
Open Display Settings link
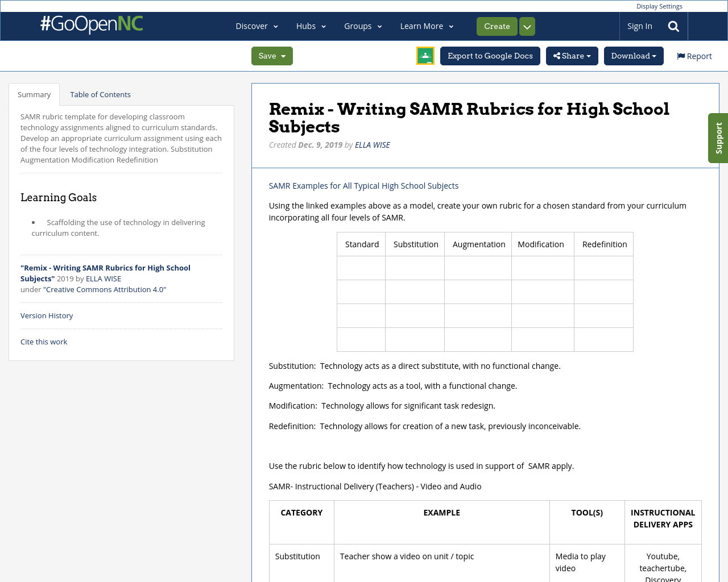tap(659, 6)
